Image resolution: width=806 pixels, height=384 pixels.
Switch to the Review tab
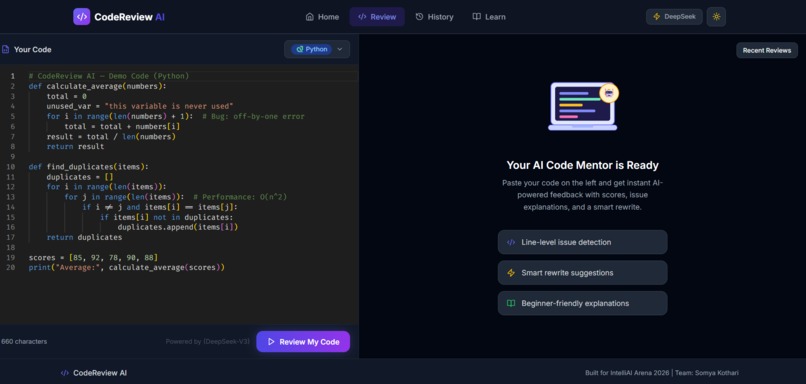(x=377, y=17)
